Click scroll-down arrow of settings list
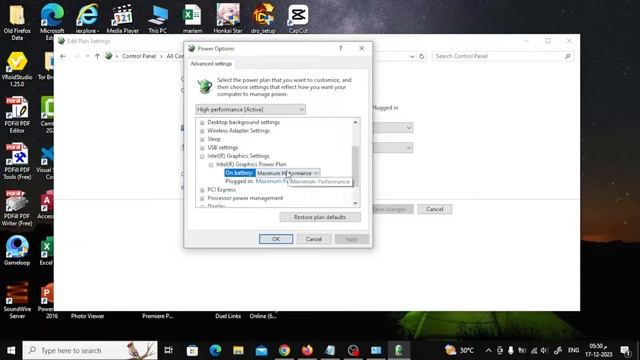Screen dimensions: 640x360 355,203
